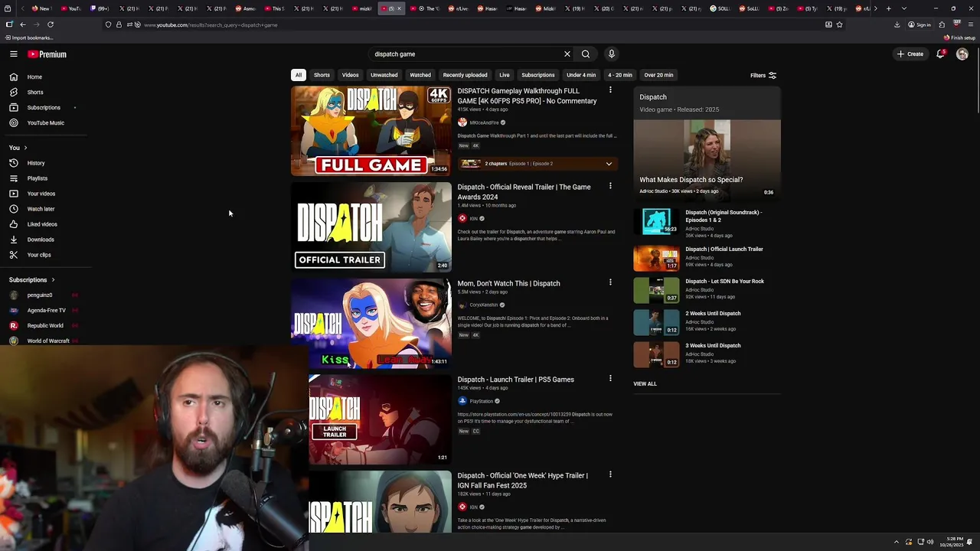Clear the search box with the X
The width and height of the screenshot is (980, 551).
coord(567,54)
